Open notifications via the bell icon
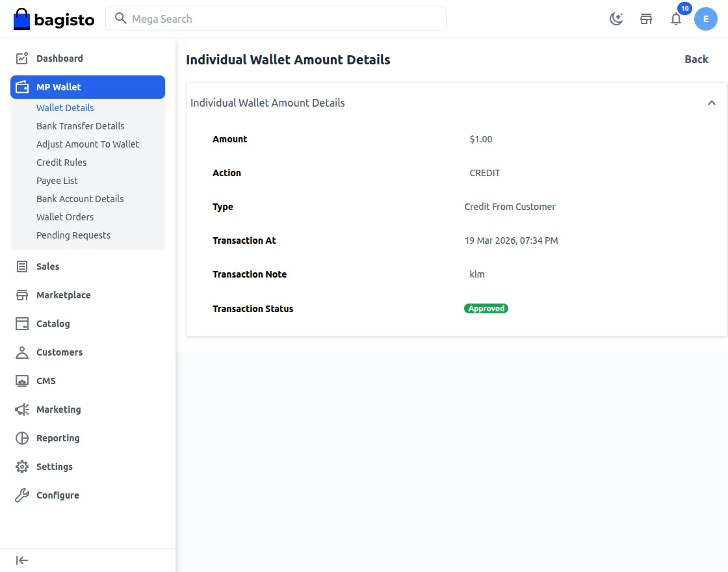728x572 pixels. [x=676, y=20]
